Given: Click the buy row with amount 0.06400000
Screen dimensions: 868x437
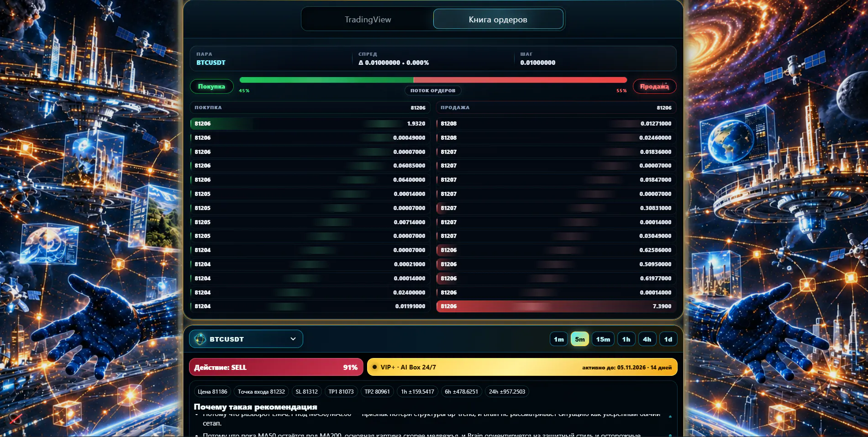Looking at the screenshot, I should tap(310, 179).
